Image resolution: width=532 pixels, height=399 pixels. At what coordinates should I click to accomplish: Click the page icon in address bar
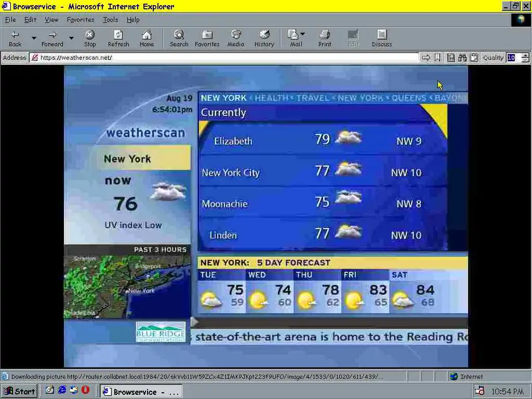coord(34,58)
